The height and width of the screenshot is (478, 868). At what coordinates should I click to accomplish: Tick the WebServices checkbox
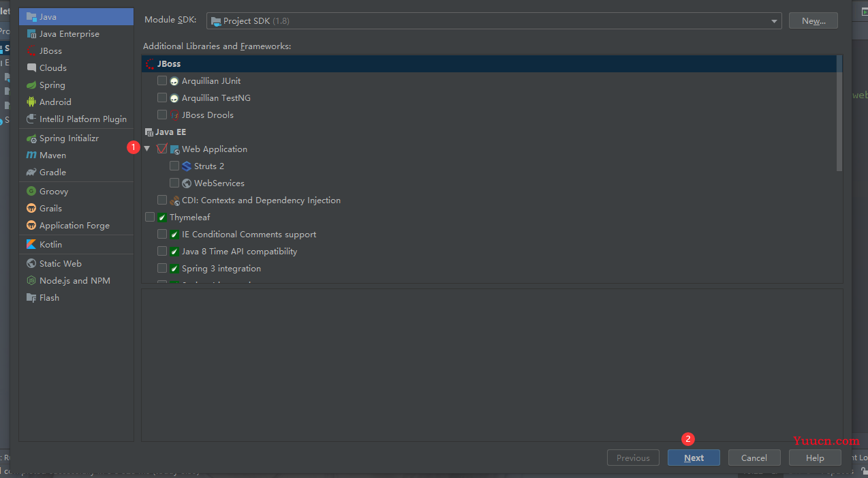click(174, 183)
